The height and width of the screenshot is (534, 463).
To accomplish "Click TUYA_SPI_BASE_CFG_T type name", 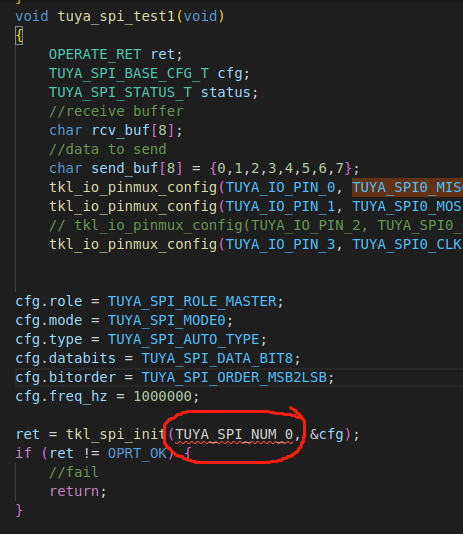I will 129,74.
